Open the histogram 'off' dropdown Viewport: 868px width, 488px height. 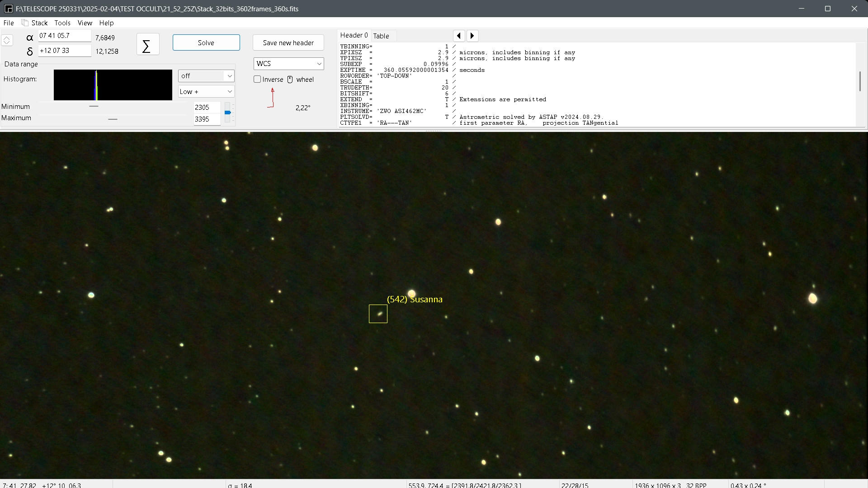(206, 76)
